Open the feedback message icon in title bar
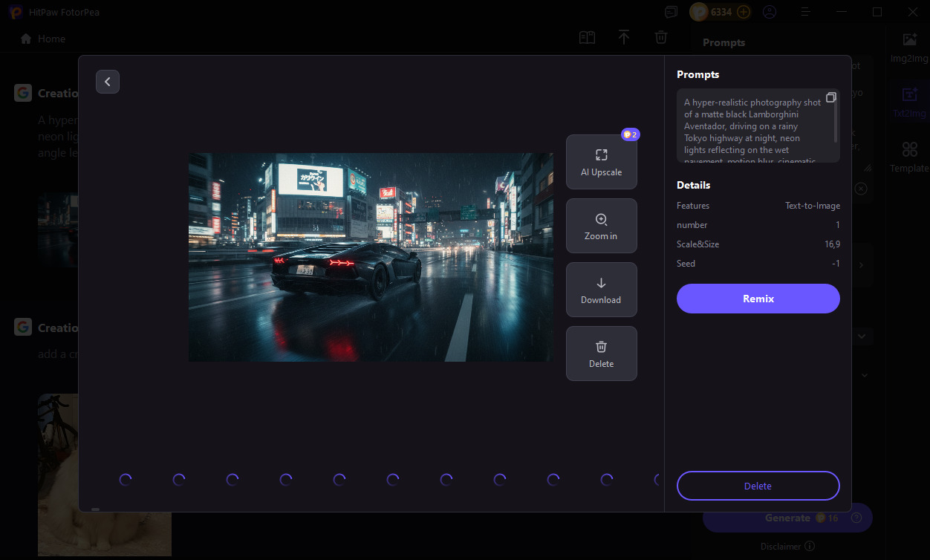Screen dimensions: 930x560 tap(671, 12)
